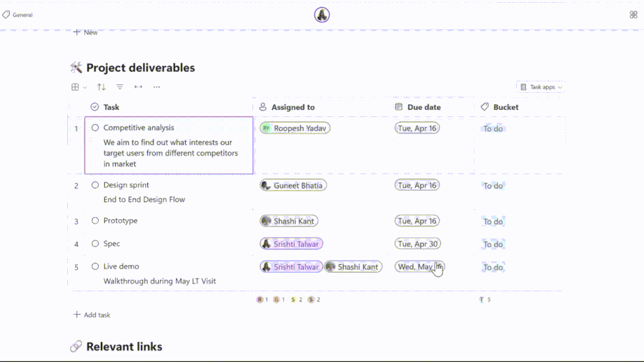Screen dimensions: 644x362
Task: Click the Guneet Bhatia assignee chip
Action: point(293,186)
